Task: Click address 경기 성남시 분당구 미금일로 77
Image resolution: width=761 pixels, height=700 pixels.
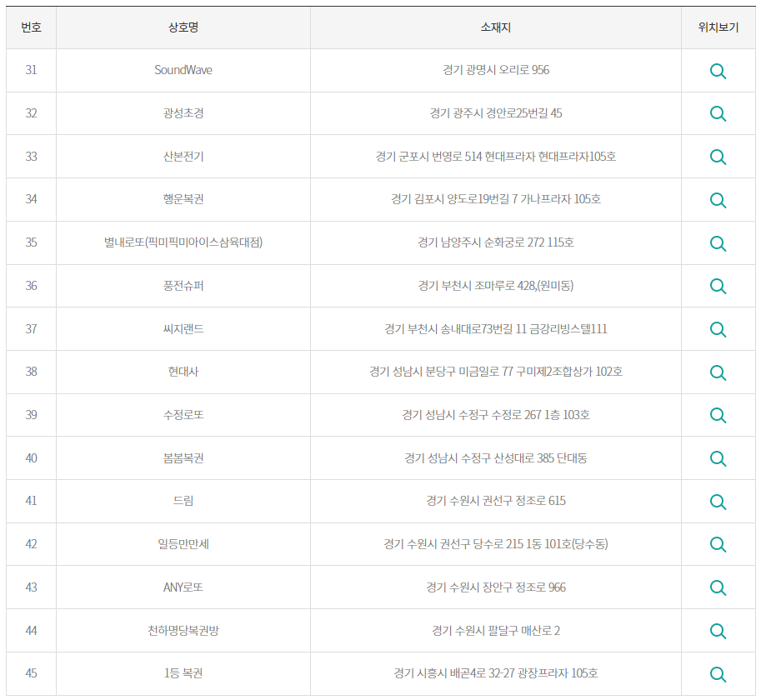Action: point(441,371)
